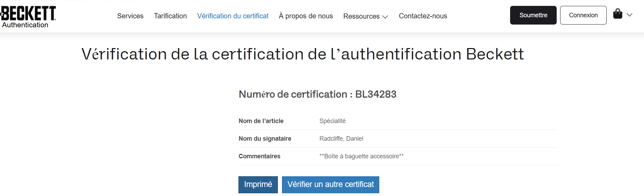Expand the Ressources dropdown menu
644x196 pixels.
pyautogui.click(x=365, y=16)
